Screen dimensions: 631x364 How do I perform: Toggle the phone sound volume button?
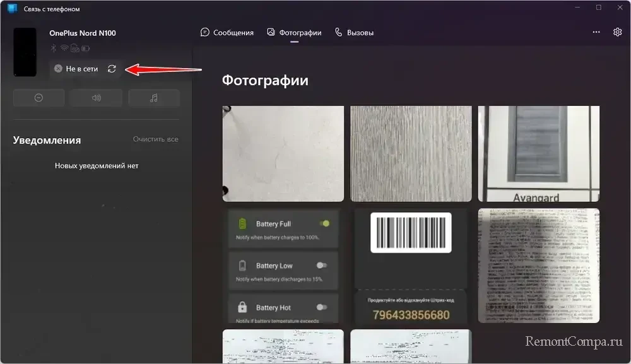click(x=96, y=98)
